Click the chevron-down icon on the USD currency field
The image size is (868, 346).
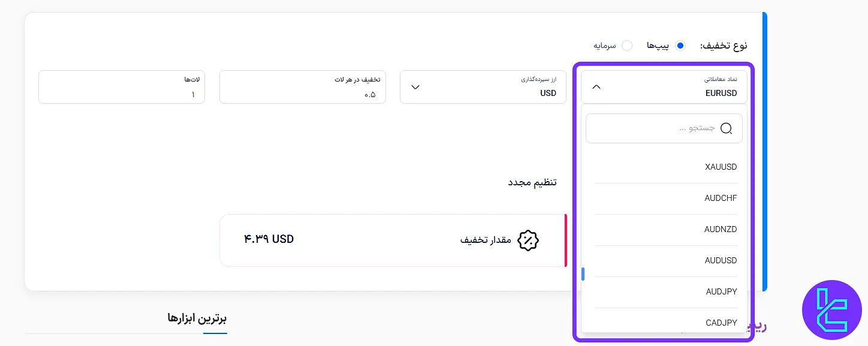415,87
